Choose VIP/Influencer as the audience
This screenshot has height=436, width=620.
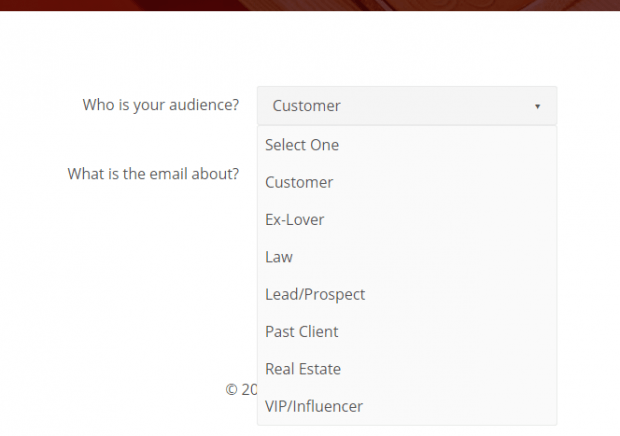point(407,406)
